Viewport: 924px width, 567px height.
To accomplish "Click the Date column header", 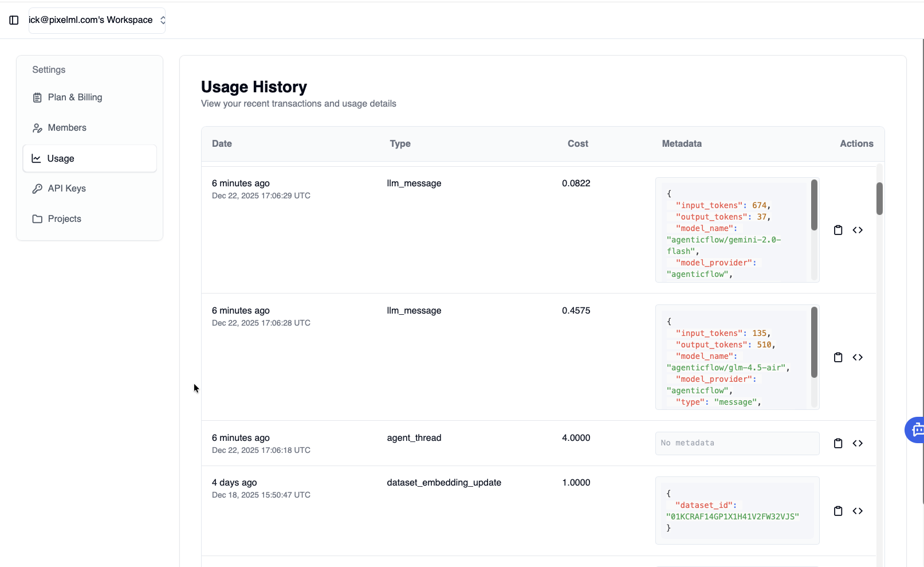I will [222, 144].
